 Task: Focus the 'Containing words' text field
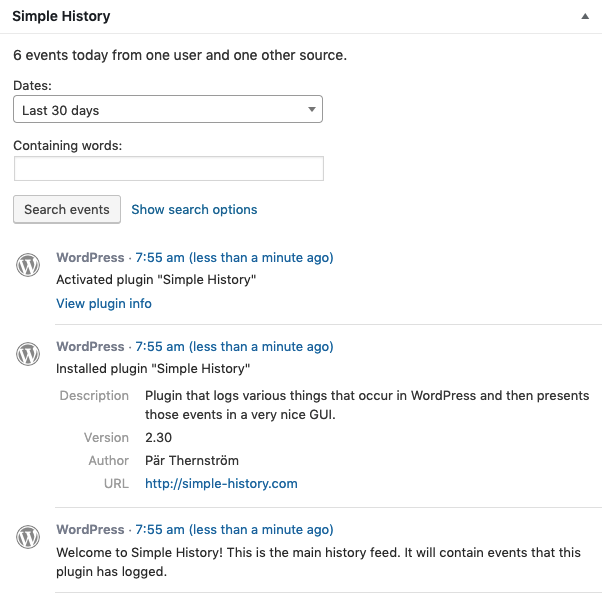click(168, 169)
